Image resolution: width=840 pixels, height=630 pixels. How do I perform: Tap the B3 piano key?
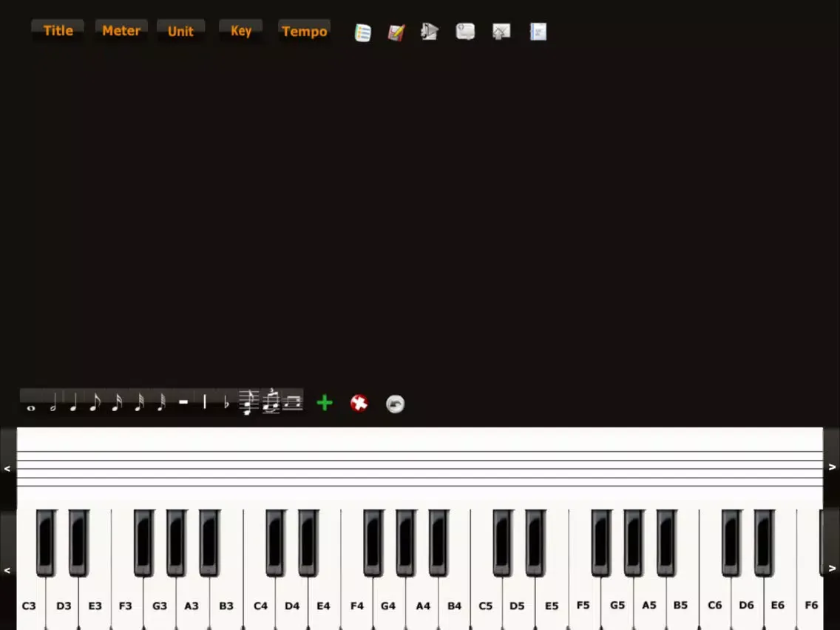(x=226, y=606)
